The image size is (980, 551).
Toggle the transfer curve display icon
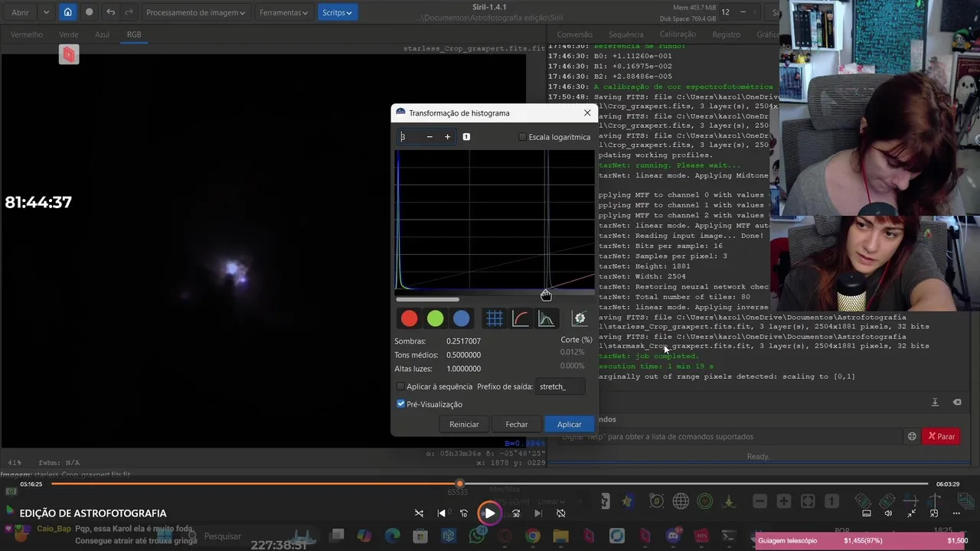(x=521, y=318)
